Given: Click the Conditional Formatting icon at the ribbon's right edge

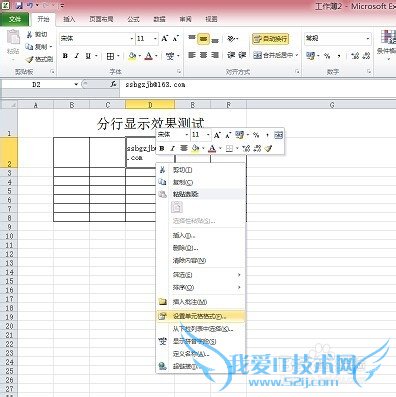Looking at the screenshot, I should click(x=388, y=37).
